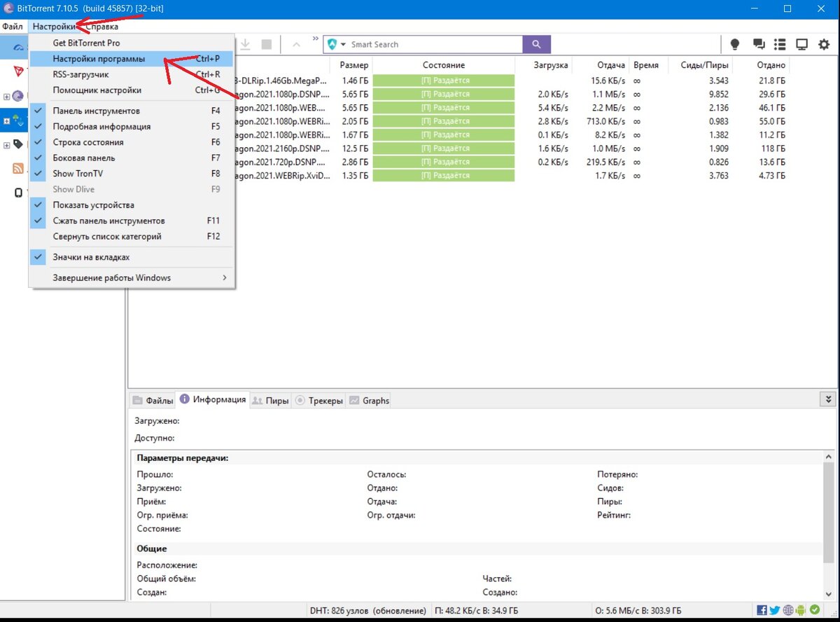Viewport: 840px width, 622px height.
Task: Click the Android robot status icon
Action: tap(801, 610)
